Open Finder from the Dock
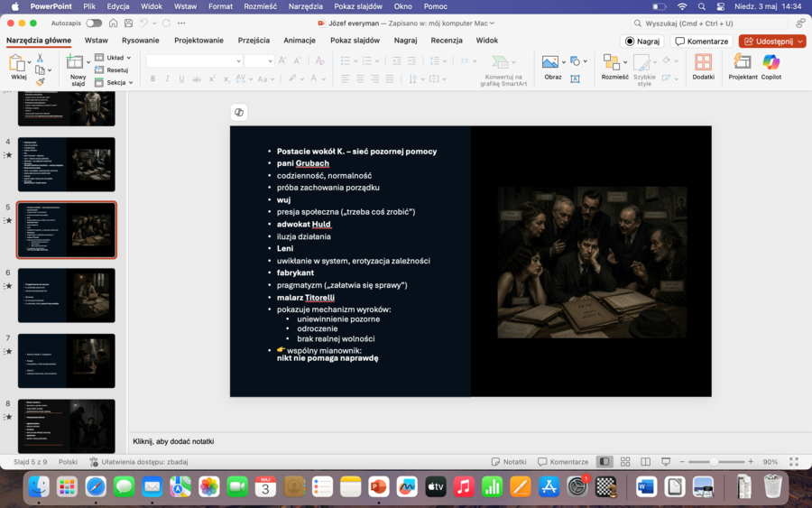This screenshot has width=812, height=508. [x=39, y=486]
